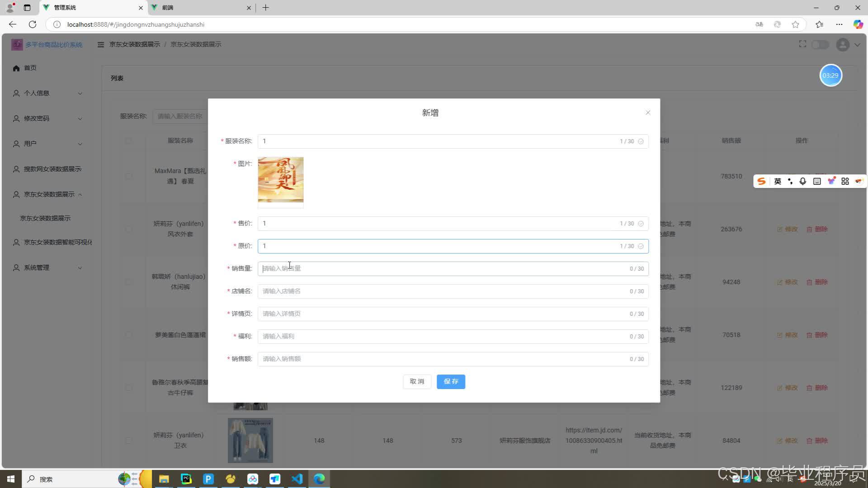Screen dimensions: 868x488
Task: Switch input language via 英 toggle
Action: click(x=778, y=181)
